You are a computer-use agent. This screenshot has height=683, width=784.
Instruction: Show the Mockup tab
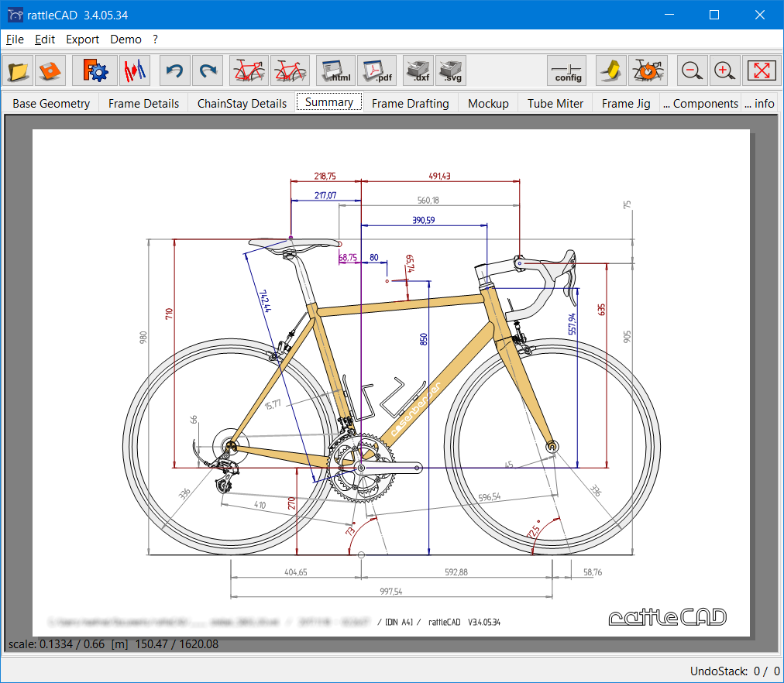coord(488,104)
